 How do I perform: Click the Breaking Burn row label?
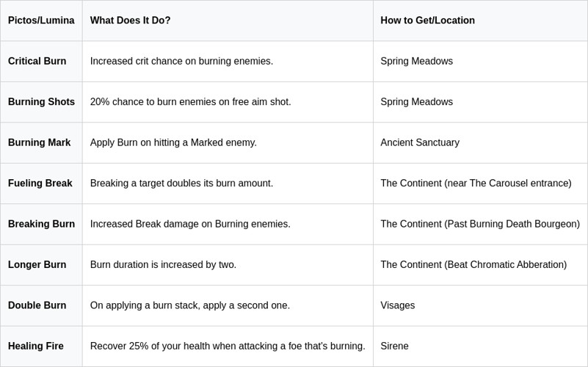pyautogui.click(x=41, y=224)
